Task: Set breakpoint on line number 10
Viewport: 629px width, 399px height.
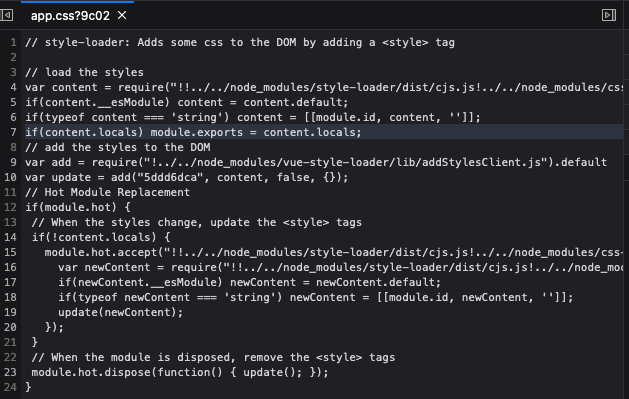Action: (10, 177)
